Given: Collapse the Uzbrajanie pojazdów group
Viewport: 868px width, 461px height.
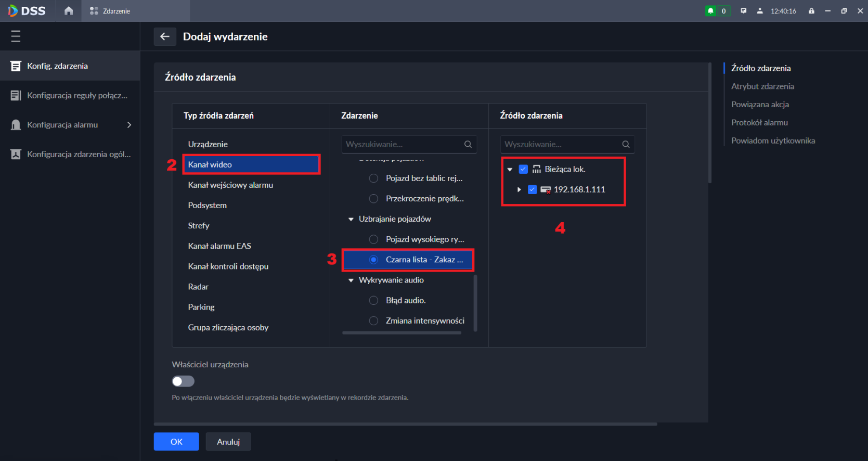Looking at the screenshot, I should click(351, 219).
